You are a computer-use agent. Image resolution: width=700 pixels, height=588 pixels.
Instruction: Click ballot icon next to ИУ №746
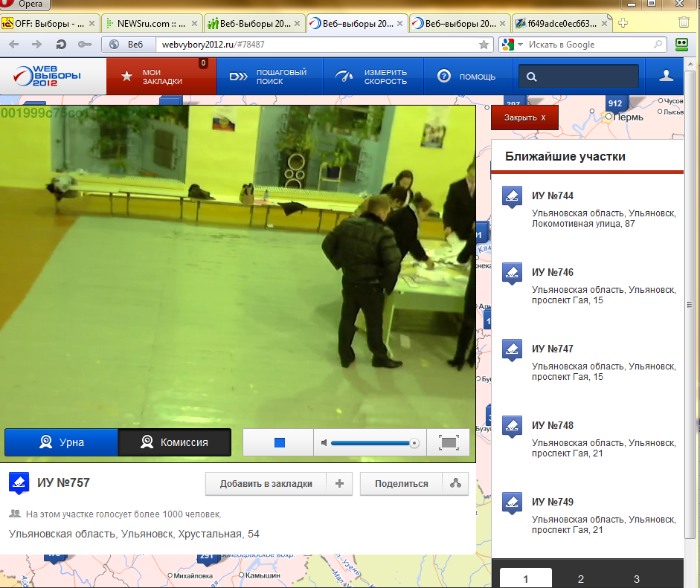512,274
